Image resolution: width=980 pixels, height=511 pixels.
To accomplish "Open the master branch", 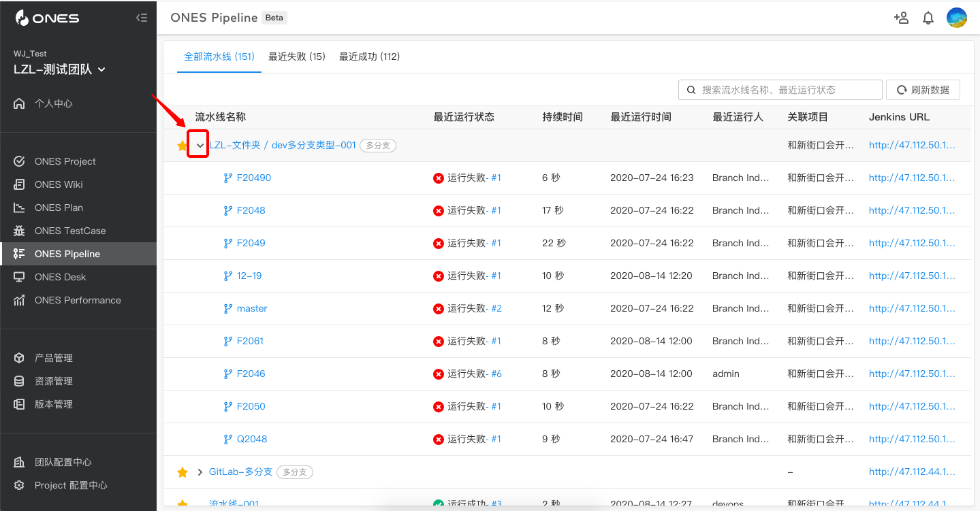I will tap(252, 308).
